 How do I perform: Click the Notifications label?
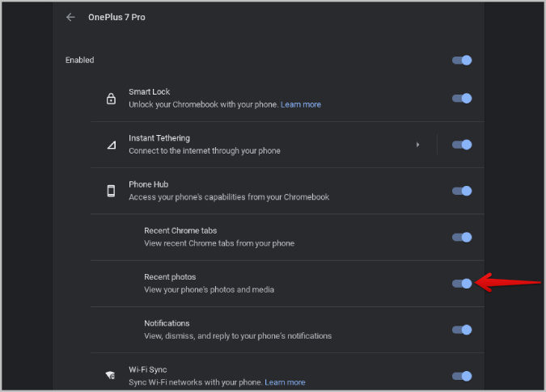tap(167, 323)
